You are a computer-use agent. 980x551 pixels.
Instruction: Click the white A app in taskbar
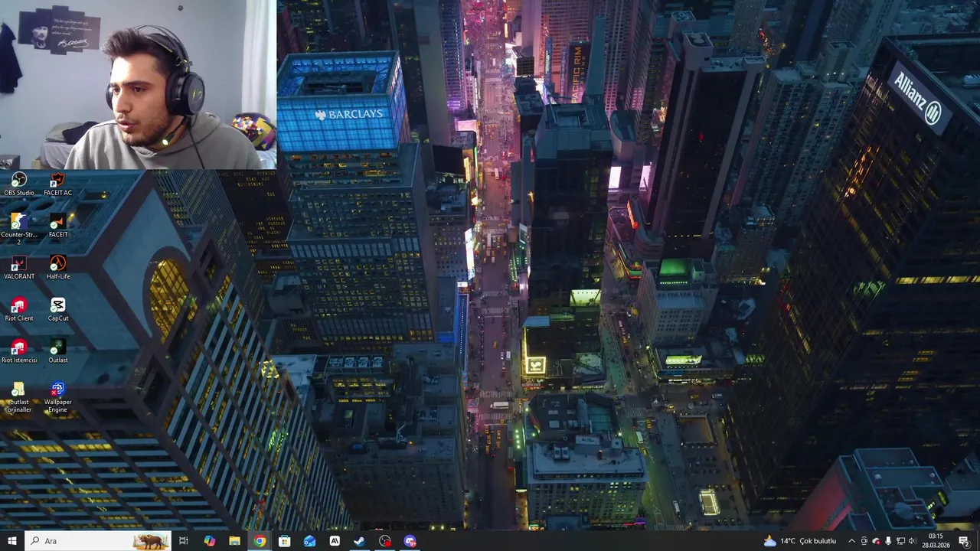pyautogui.click(x=335, y=541)
